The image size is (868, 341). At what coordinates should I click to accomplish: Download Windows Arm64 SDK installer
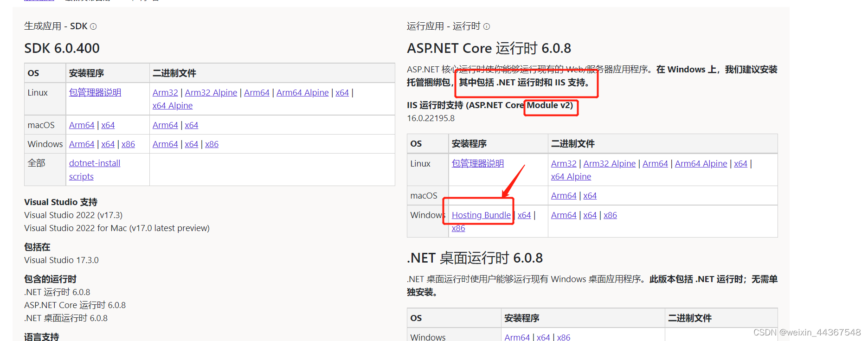[x=82, y=144]
